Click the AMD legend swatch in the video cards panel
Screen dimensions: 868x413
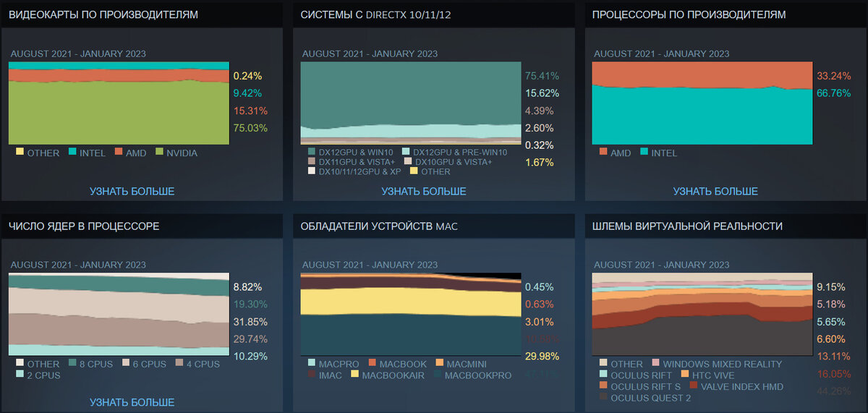coord(117,153)
